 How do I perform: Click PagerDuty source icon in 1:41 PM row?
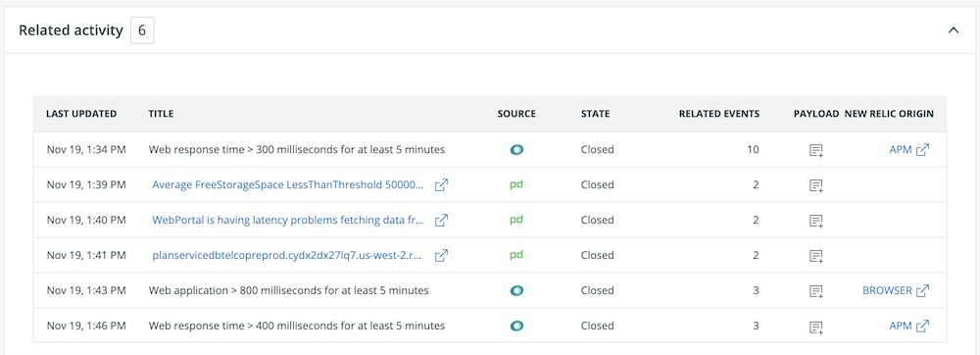(516, 256)
